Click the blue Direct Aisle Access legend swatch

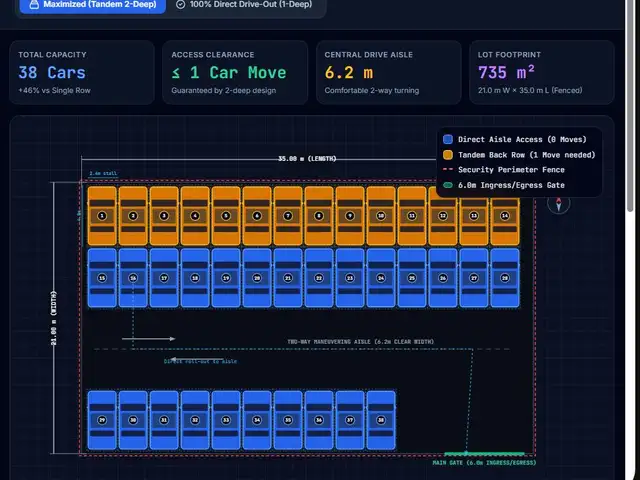click(448, 139)
